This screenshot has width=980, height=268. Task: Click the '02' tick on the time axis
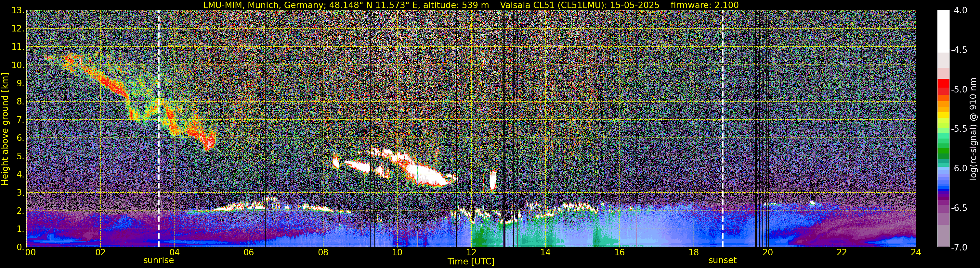(100, 252)
